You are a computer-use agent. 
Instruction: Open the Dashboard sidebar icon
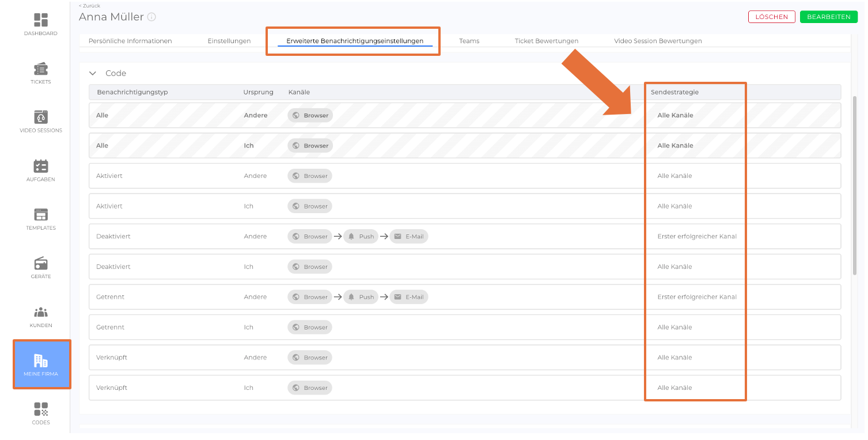[41, 20]
